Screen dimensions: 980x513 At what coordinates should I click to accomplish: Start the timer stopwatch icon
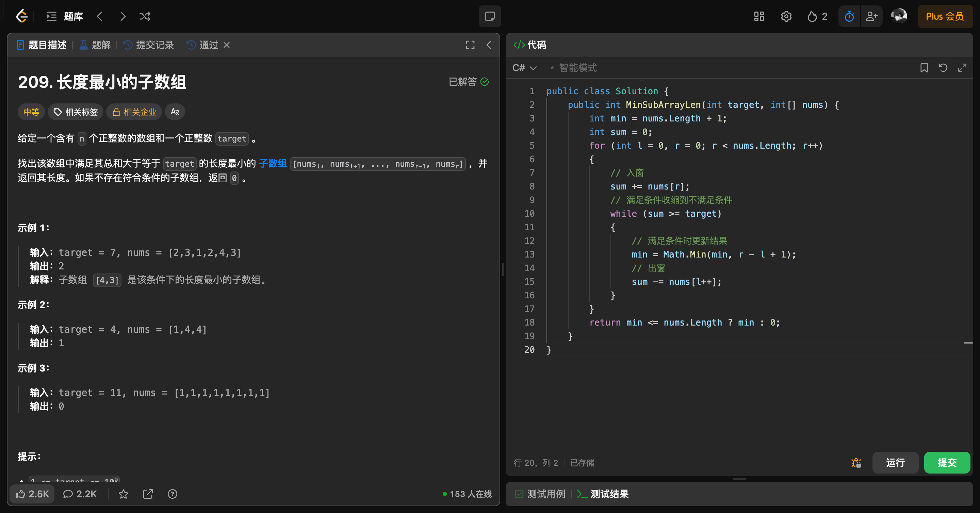849,16
